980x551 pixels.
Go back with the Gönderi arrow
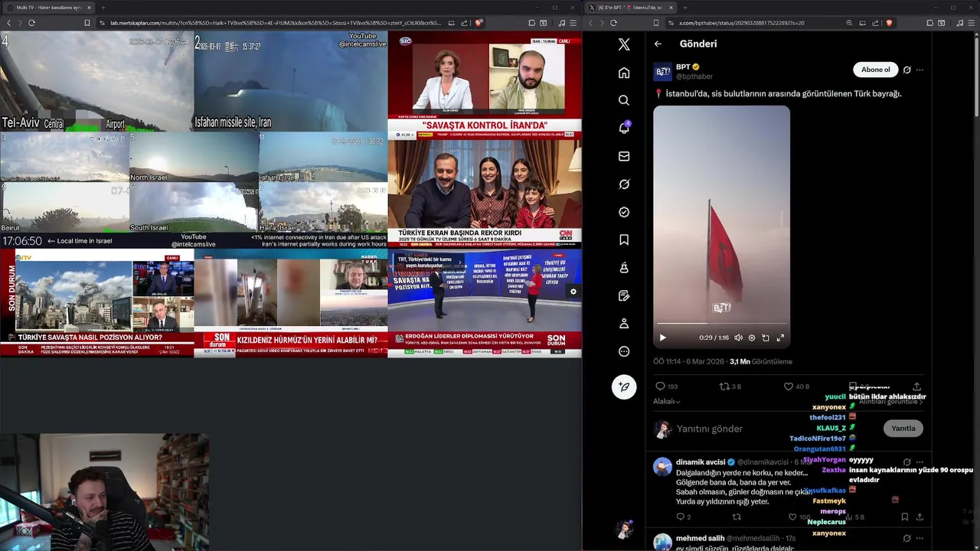coord(658,44)
